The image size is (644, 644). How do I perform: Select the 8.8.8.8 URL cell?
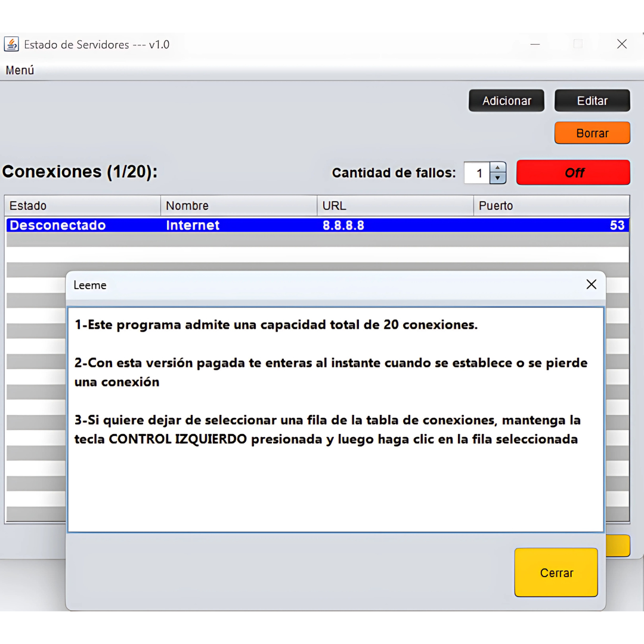(x=395, y=225)
